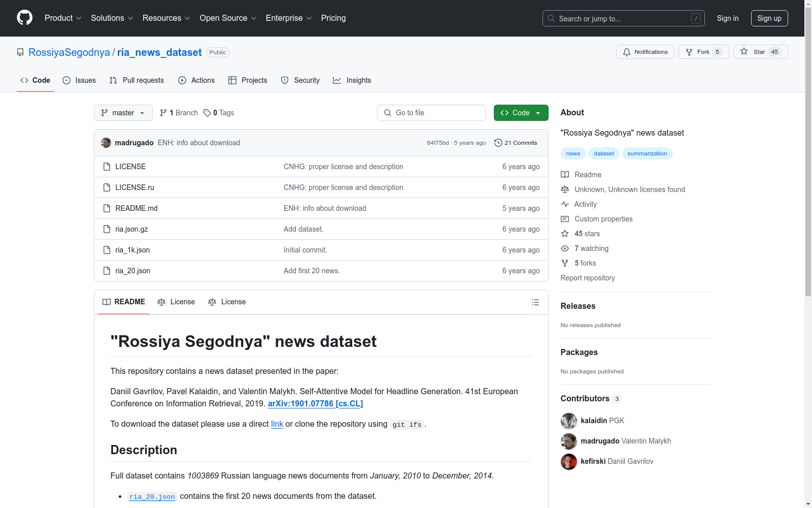Click the README.md file icon
Image resolution: width=812 pixels, height=508 pixels.
coord(107,208)
